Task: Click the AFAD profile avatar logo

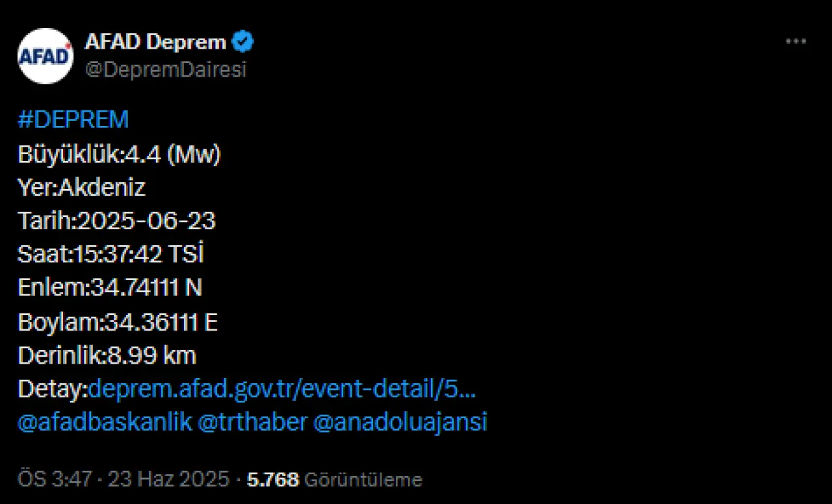Action: coord(45,56)
